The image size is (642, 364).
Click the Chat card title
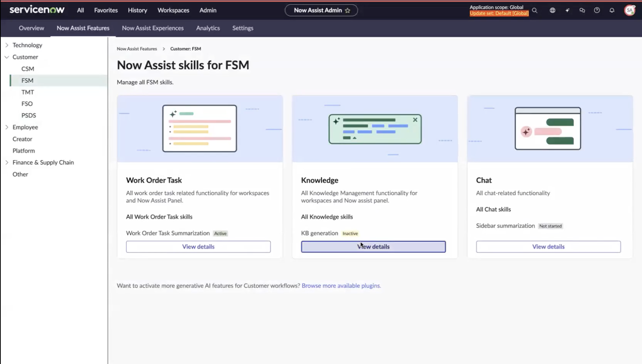click(x=484, y=180)
